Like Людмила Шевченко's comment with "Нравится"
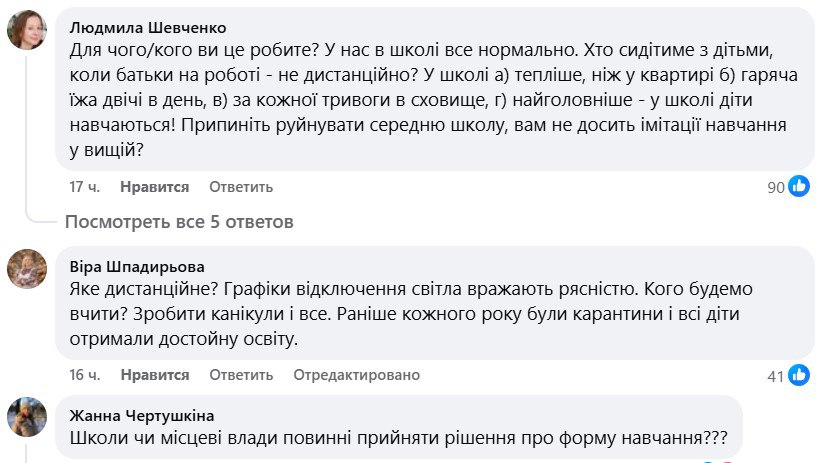Image resolution: width=821 pixels, height=463 pixels. pos(154,187)
